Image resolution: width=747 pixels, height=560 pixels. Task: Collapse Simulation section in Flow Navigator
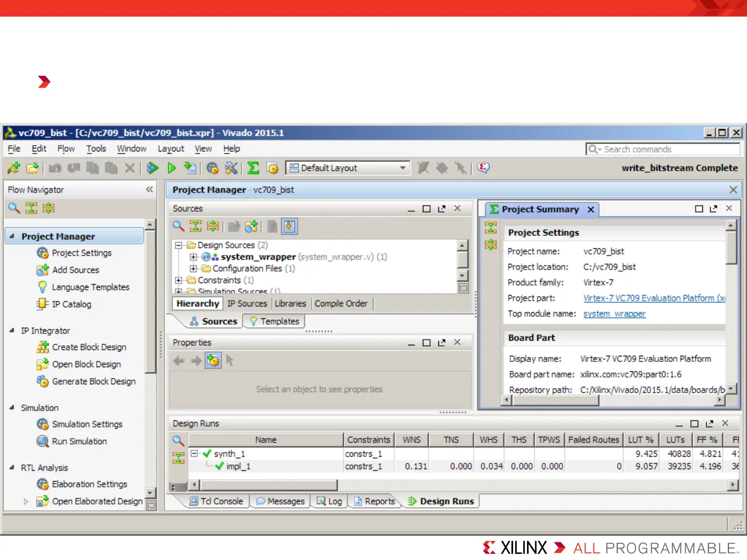coord(12,408)
